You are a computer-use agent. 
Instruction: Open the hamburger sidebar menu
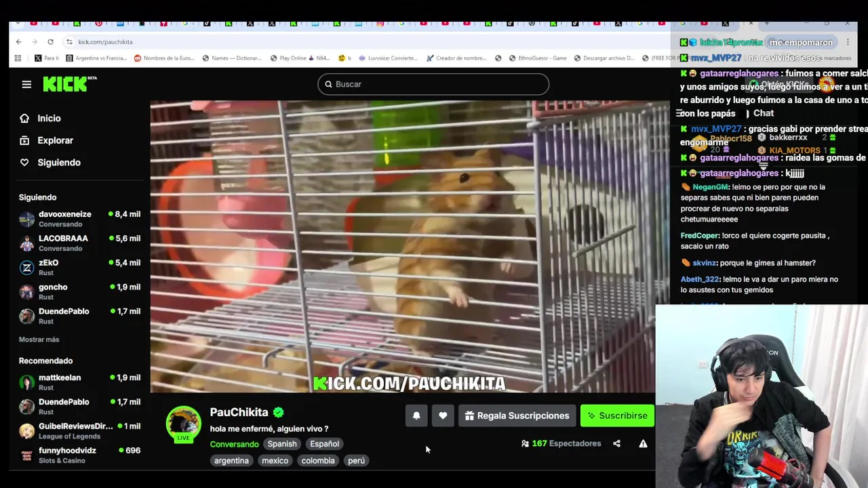point(26,84)
